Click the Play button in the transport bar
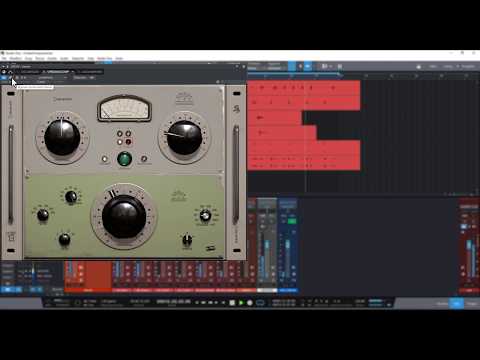 click(241, 303)
